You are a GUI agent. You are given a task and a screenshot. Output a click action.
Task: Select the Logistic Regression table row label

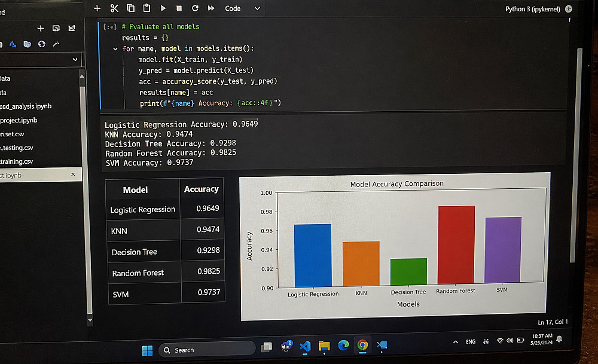coord(143,210)
